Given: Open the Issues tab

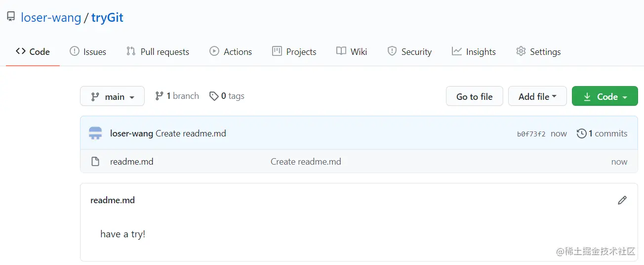Looking at the screenshot, I should [x=88, y=51].
